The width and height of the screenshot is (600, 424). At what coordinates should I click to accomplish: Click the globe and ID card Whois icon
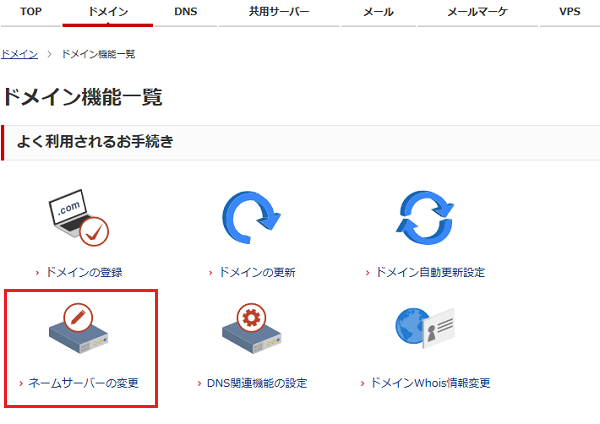425,328
